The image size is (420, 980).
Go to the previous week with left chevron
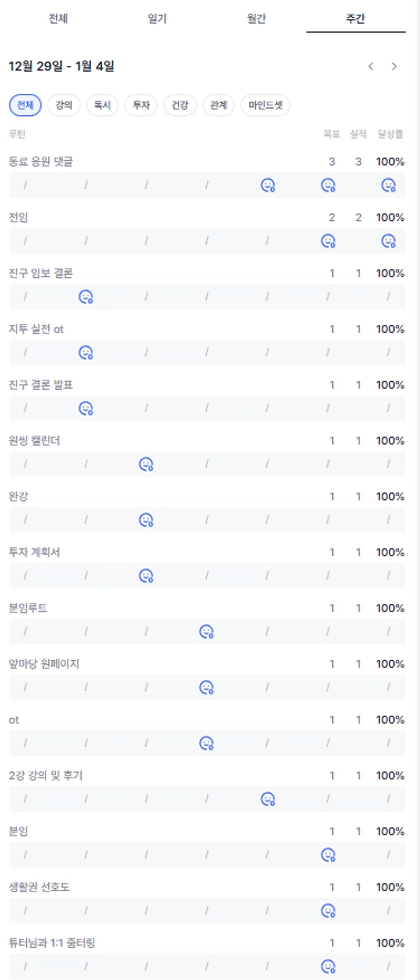point(371,66)
